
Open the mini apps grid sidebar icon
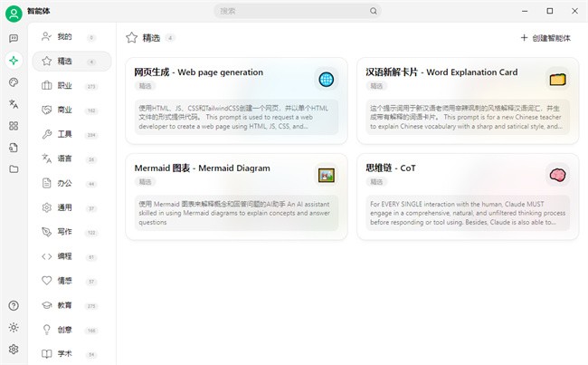click(14, 126)
